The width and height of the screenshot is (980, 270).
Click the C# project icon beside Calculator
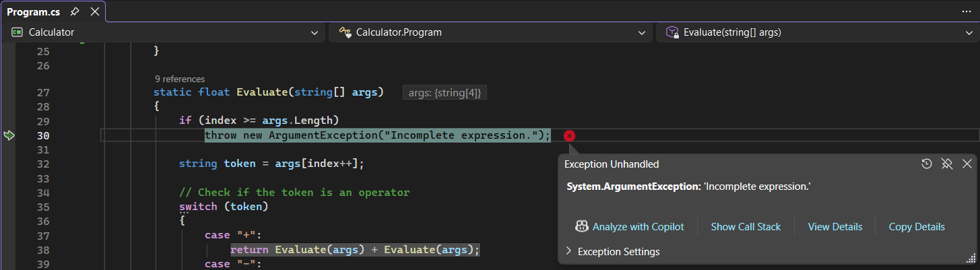tap(18, 32)
